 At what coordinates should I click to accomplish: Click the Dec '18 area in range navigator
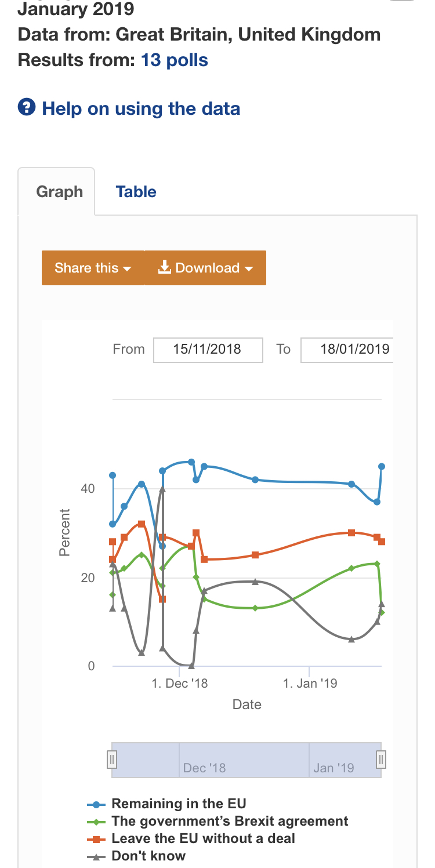click(x=204, y=768)
